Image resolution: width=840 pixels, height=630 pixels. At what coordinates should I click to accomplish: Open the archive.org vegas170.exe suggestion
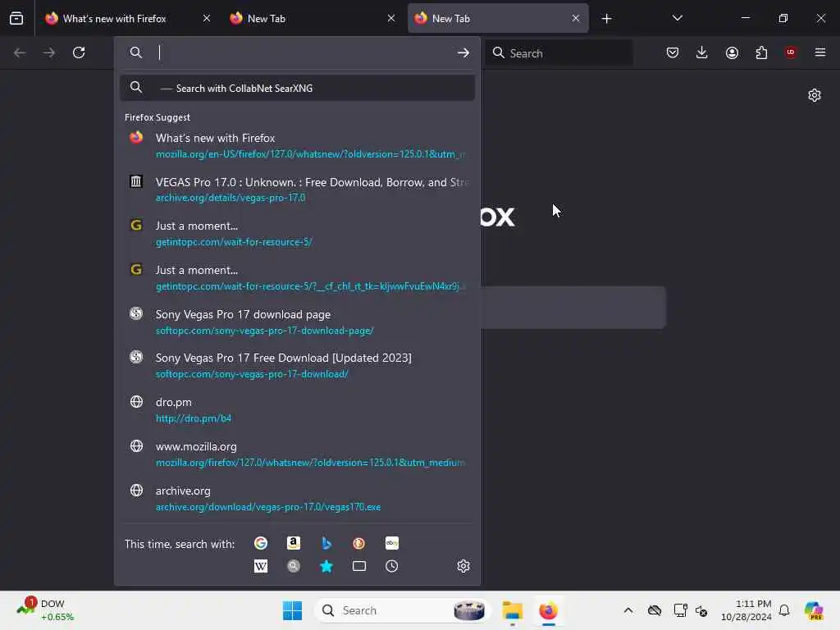click(297, 498)
